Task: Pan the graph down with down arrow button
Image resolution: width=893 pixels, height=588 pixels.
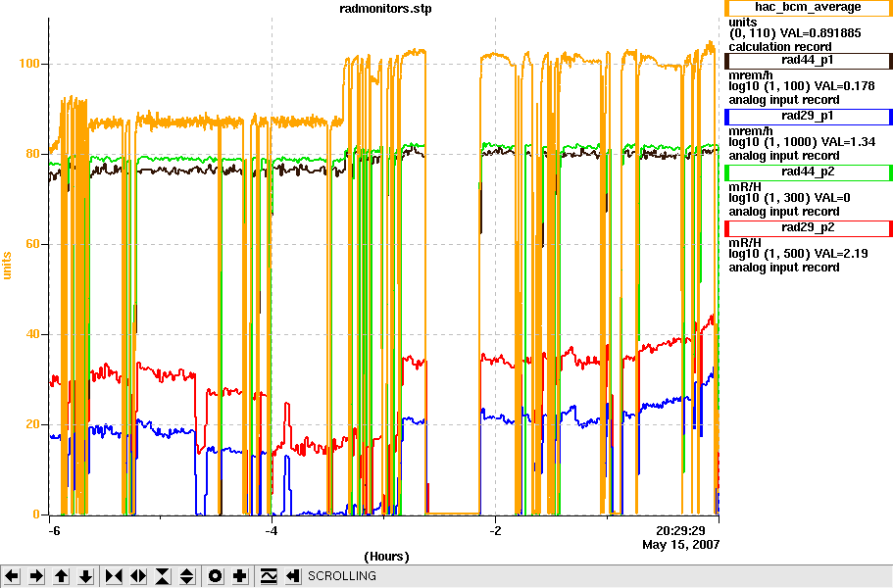Action: [x=85, y=576]
